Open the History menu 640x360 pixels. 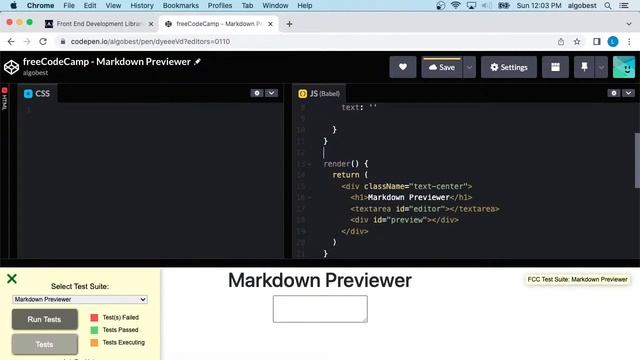tap(142, 6)
